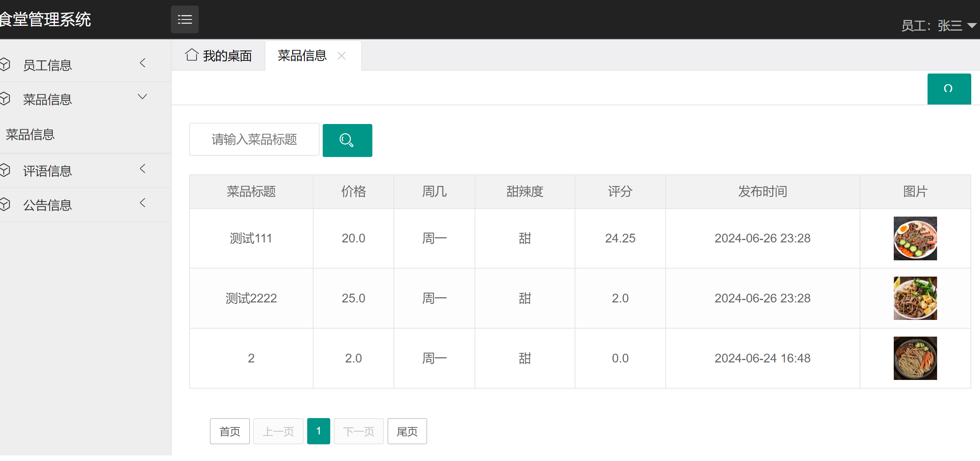The image size is (980, 461).
Task: Select page 1 in pagination
Action: pos(318,431)
